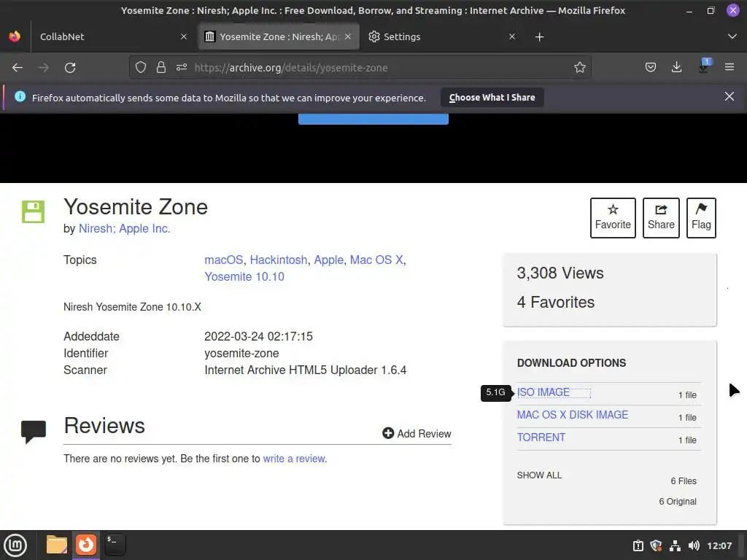Open Firefox application menu

click(x=729, y=68)
